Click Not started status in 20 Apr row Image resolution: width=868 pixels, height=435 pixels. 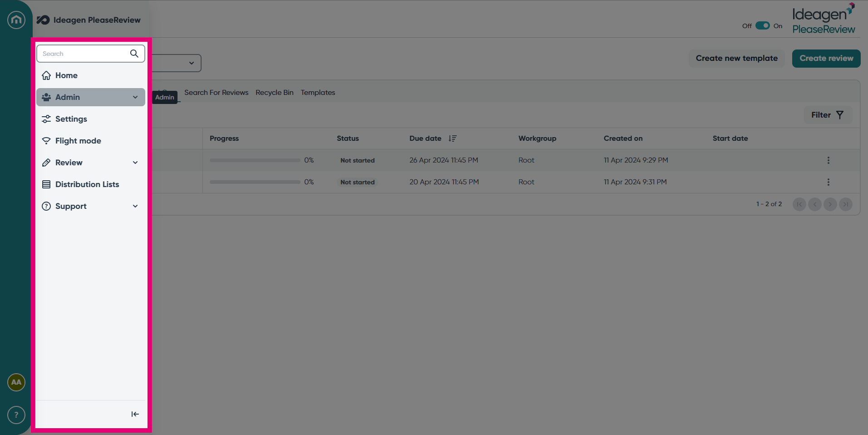click(357, 182)
